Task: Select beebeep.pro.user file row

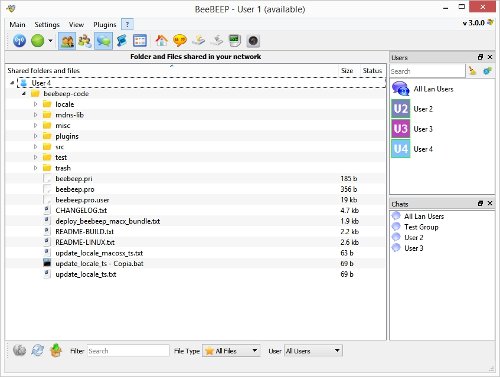Action: pos(195,200)
